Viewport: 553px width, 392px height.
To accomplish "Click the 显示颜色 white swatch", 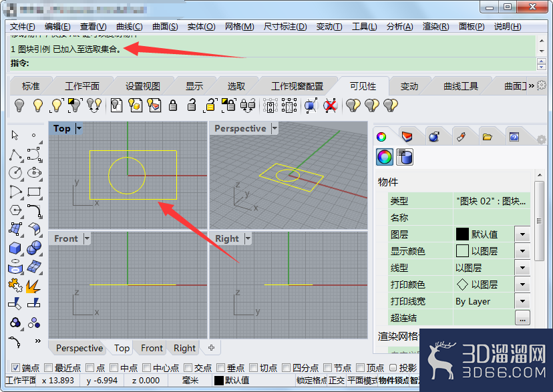I will (x=462, y=251).
